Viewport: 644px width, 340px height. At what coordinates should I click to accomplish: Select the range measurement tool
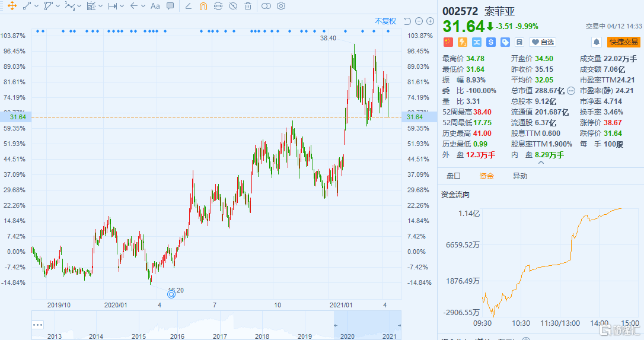pyautogui.click(x=113, y=6)
